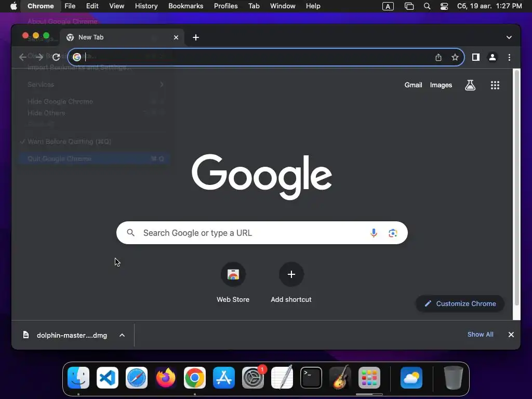532x399 pixels.
Task: Open the Search Labs flask icon
Action: coord(470,85)
